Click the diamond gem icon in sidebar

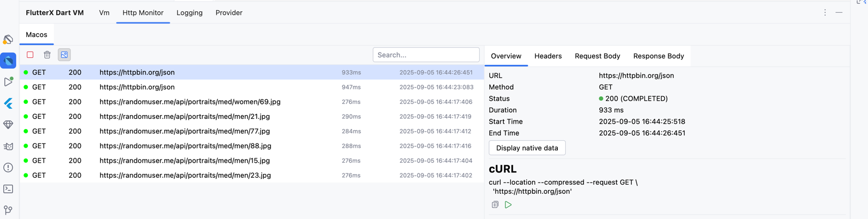8,125
